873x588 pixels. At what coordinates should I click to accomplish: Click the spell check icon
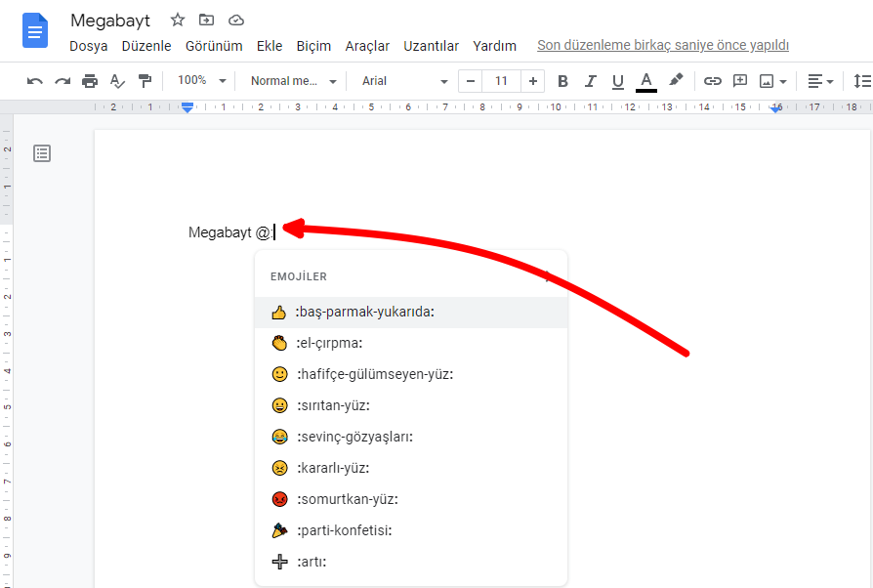(117, 81)
